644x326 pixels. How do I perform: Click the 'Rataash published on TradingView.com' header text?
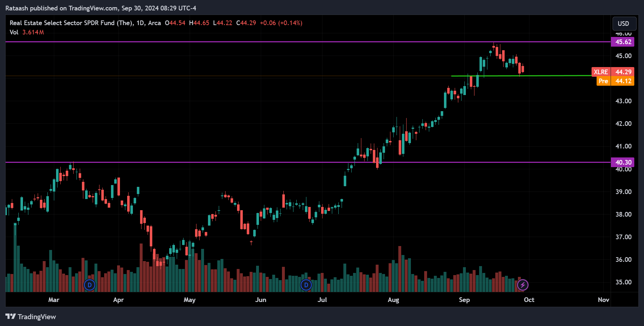61,8
